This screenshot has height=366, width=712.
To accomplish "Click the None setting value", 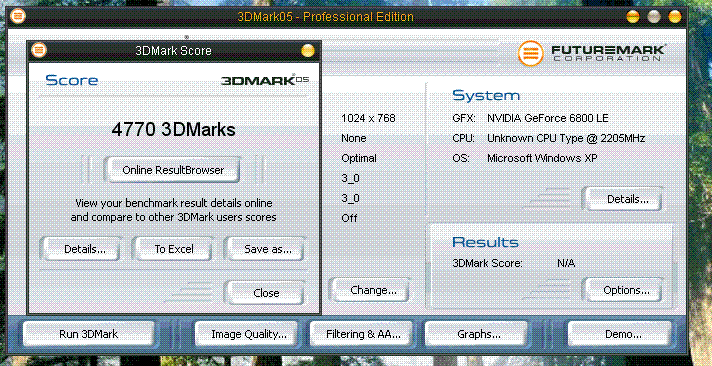I will [354, 138].
